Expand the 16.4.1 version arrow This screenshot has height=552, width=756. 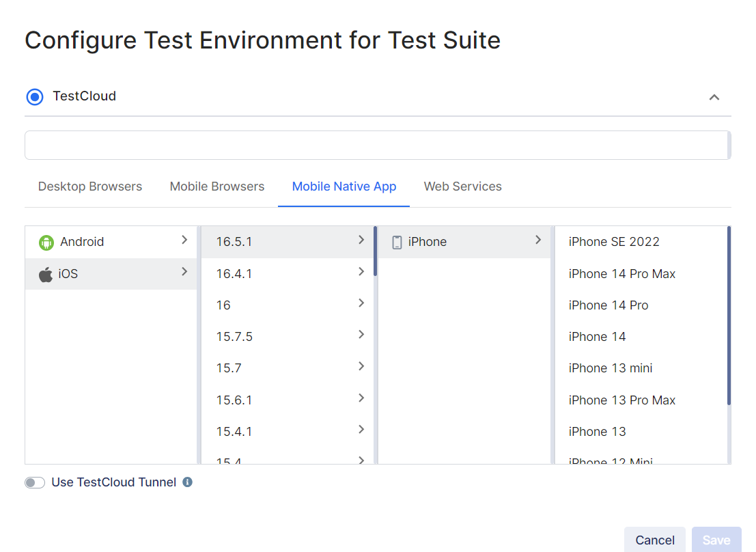pos(361,272)
